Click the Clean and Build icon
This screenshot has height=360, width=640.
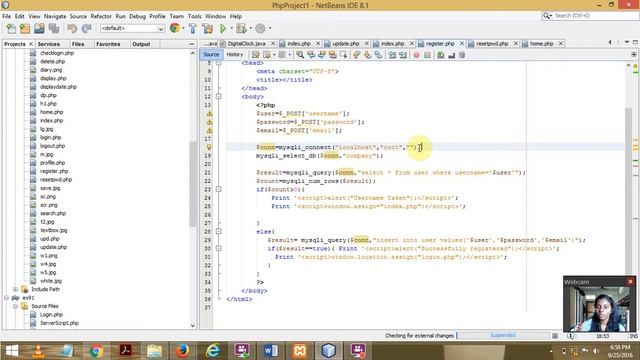point(207,28)
